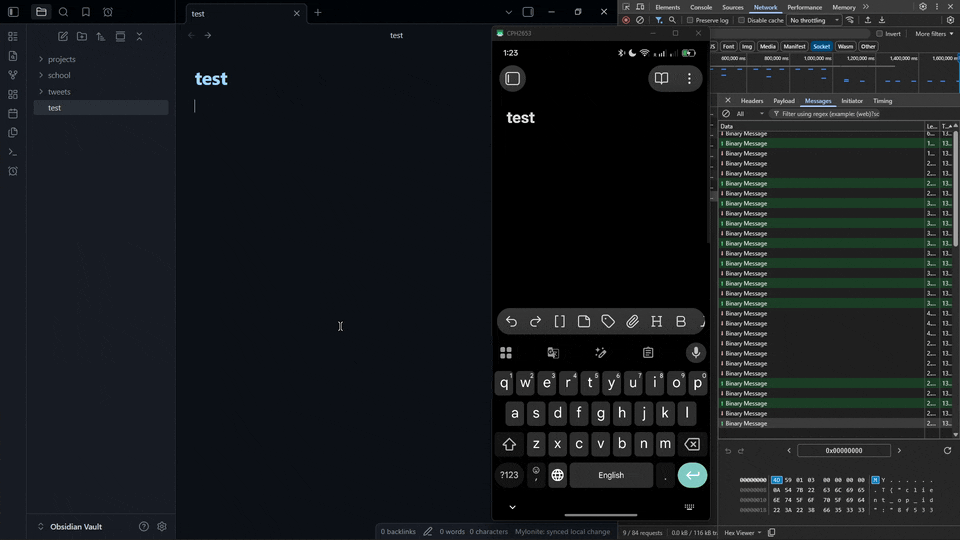
Task: Open new tab plus button in Obsidian
Action: coord(318,12)
